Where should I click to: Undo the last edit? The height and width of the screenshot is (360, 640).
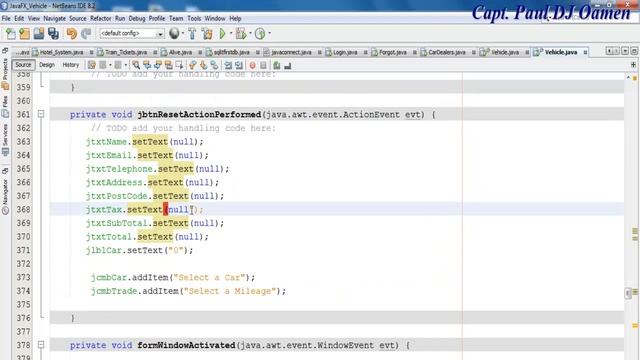tap(72, 33)
